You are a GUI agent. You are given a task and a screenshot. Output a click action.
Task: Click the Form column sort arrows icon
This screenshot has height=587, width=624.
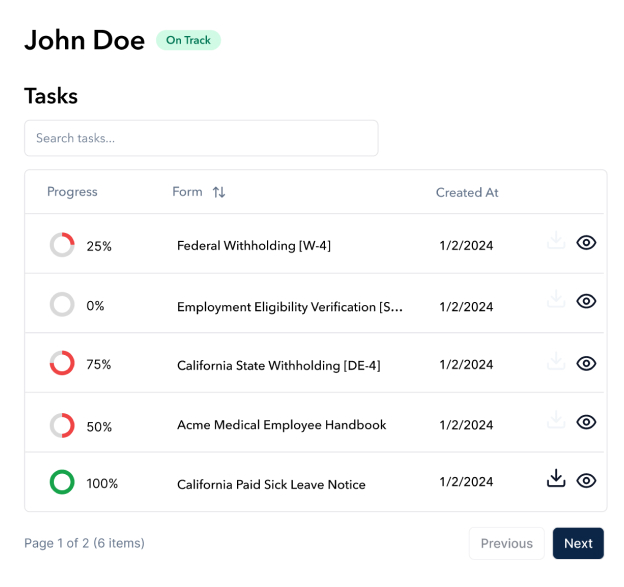click(x=219, y=192)
